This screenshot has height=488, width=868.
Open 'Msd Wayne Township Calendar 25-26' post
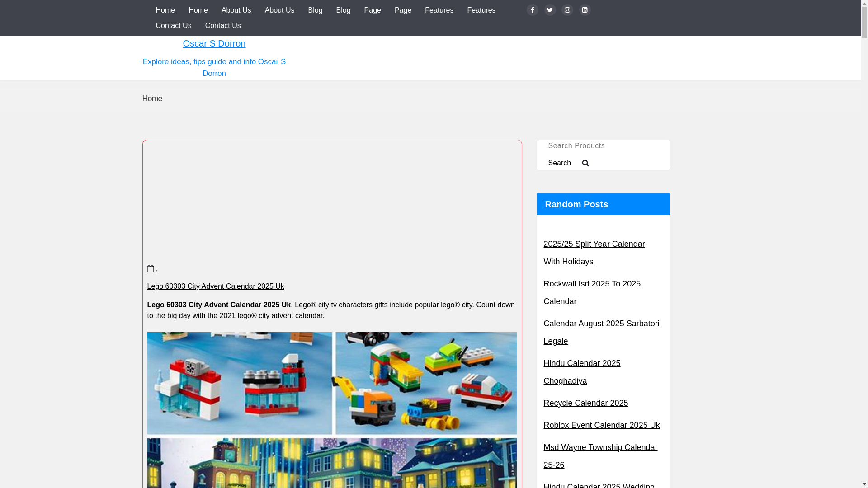tap(600, 456)
